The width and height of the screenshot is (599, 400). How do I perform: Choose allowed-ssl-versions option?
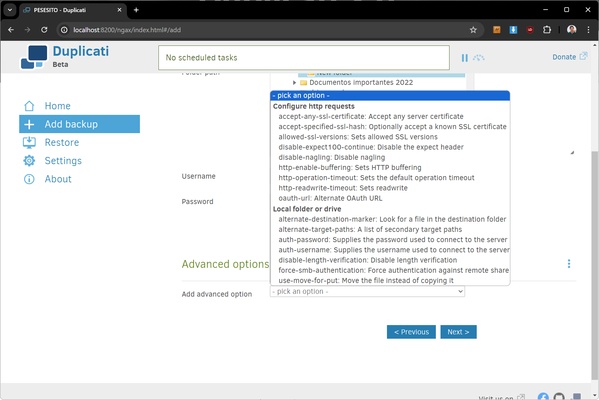[358, 137]
